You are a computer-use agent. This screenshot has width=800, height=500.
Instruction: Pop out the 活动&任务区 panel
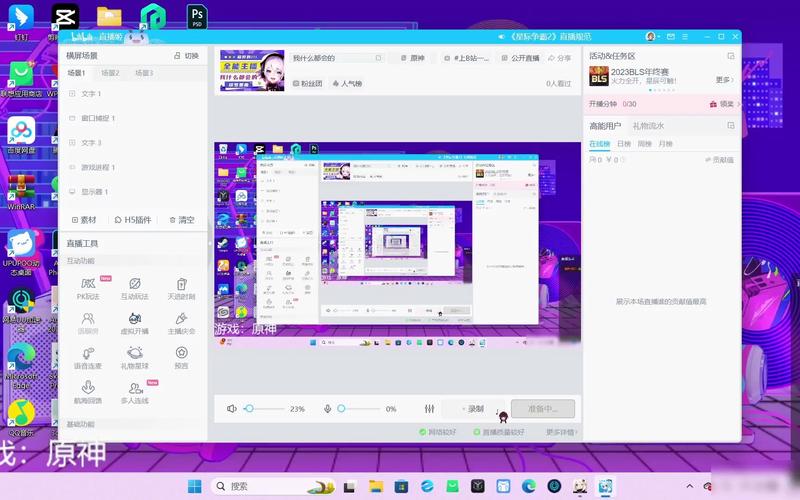click(731, 56)
